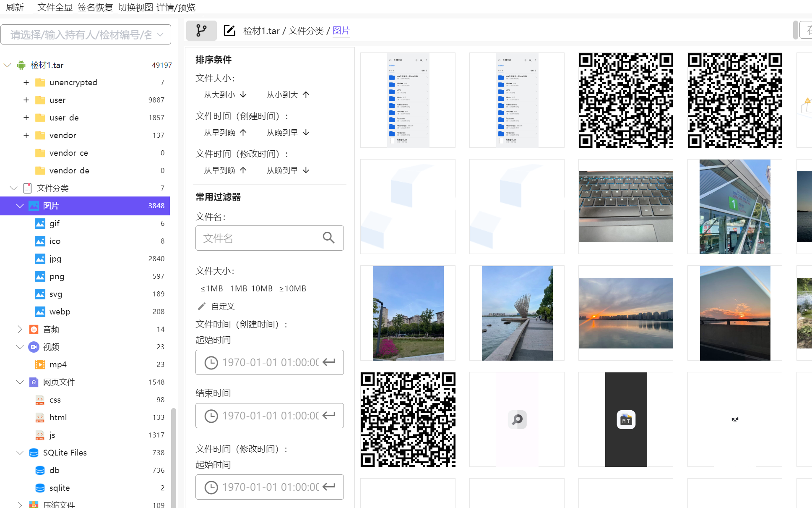The width and height of the screenshot is (812, 508).
Task: Filter files by ≤1MB size
Action: click(212, 288)
